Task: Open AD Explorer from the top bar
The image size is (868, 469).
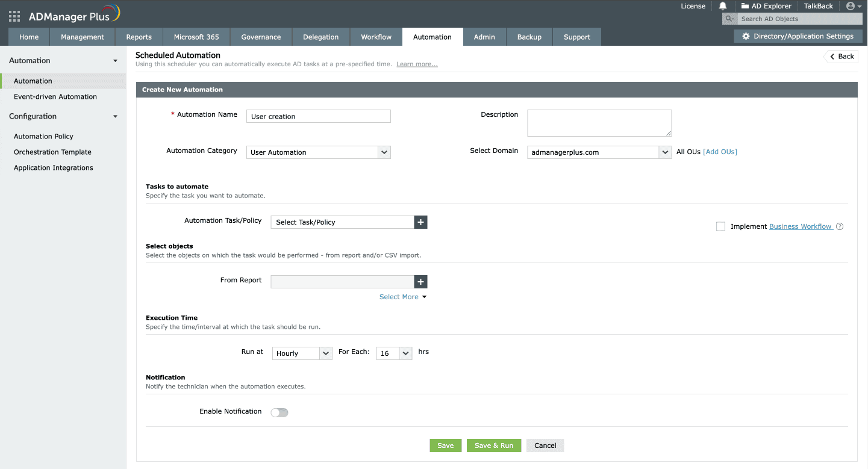Action: pos(766,6)
